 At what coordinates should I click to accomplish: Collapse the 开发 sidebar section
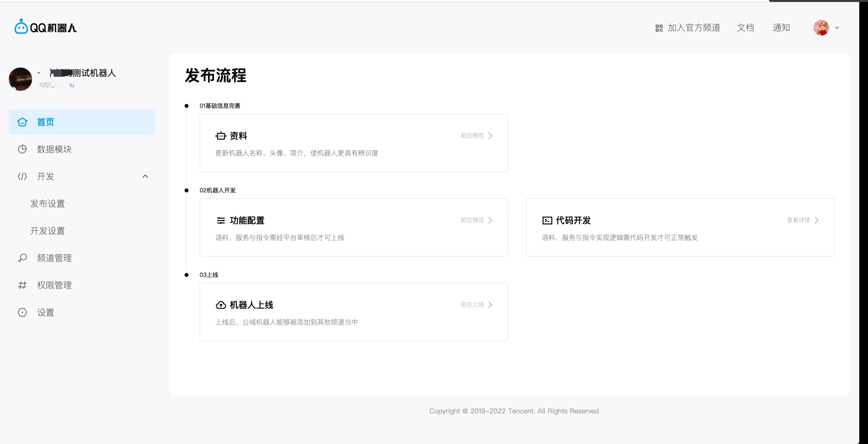[145, 176]
